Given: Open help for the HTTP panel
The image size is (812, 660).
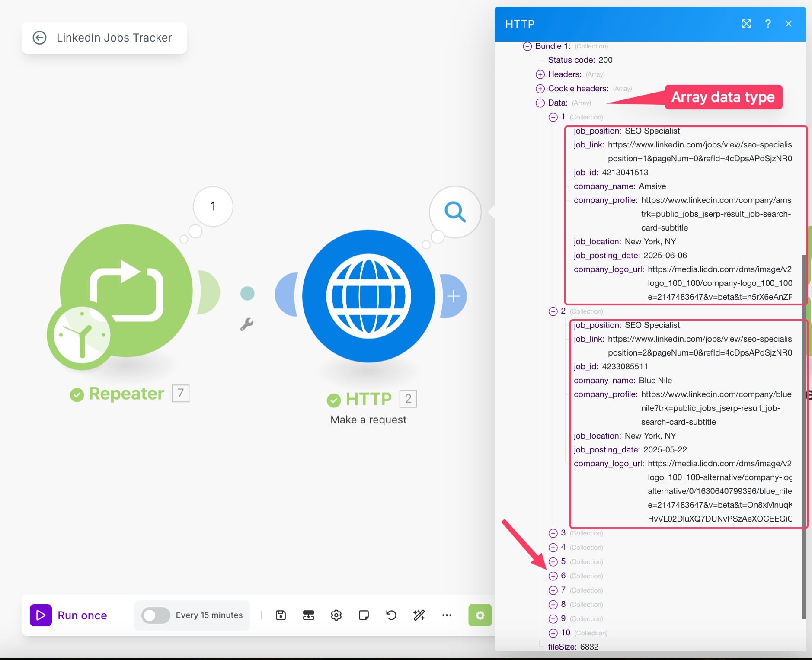Looking at the screenshot, I should [x=768, y=24].
